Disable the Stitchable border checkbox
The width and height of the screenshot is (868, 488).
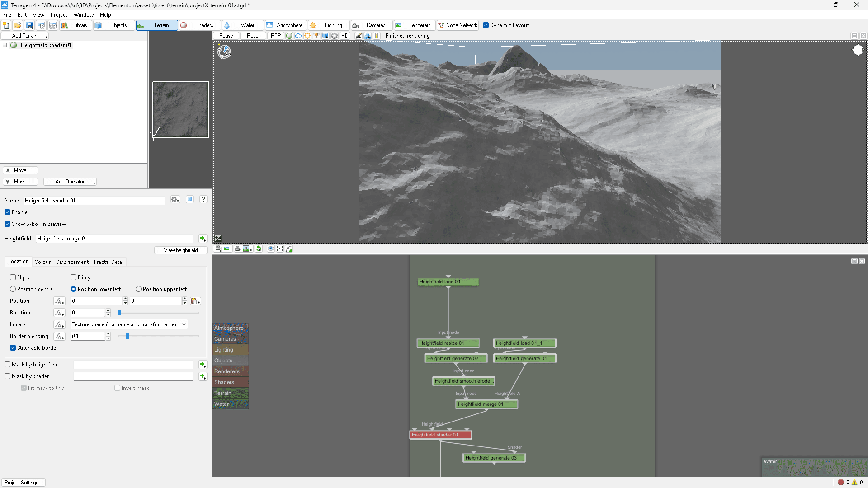[x=13, y=347]
